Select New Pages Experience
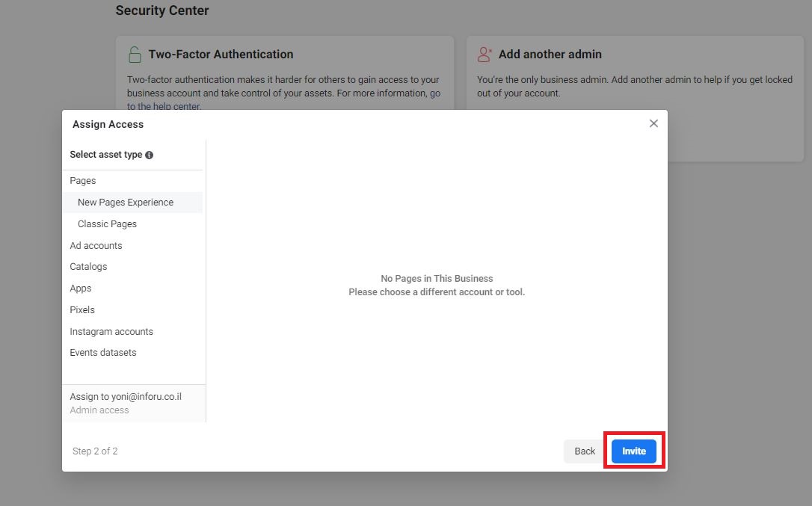The image size is (812, 506). point(132,203)
